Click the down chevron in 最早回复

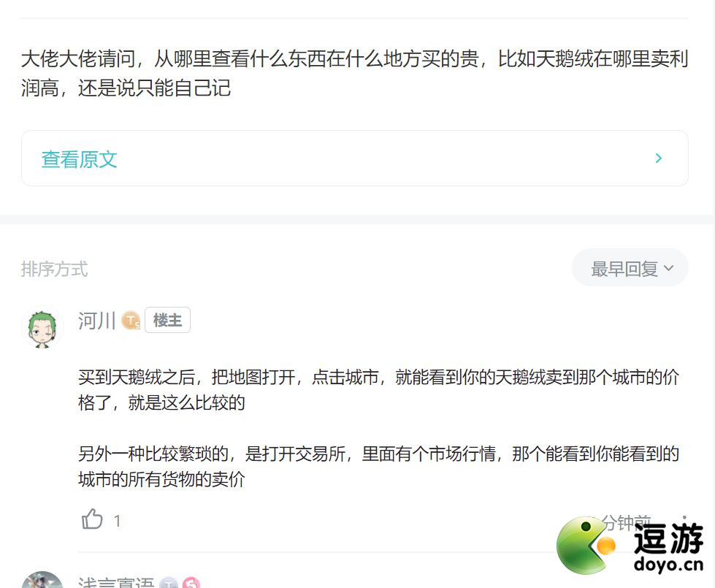[x=668, y=268]
